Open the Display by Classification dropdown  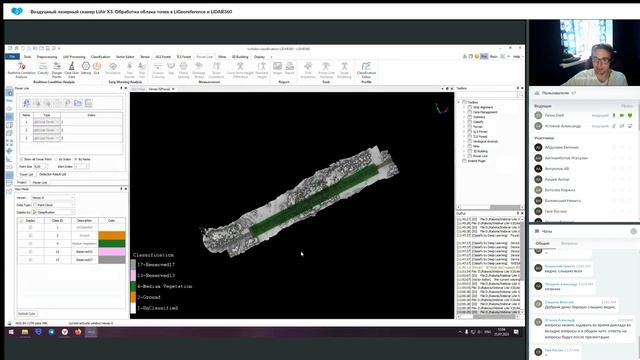click(53, 212)
